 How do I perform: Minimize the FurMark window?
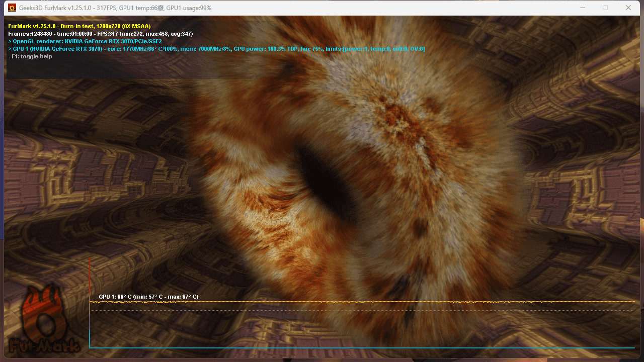point(583,8)
